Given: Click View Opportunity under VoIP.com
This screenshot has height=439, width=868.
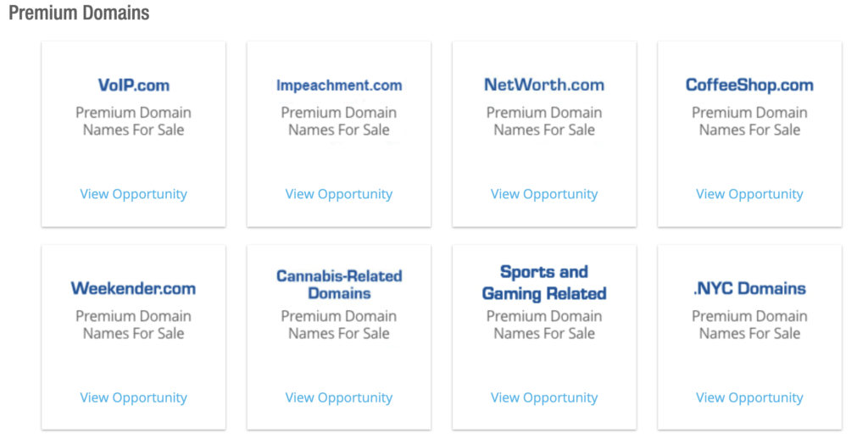Looking at the screenshot, I should 133,194.
